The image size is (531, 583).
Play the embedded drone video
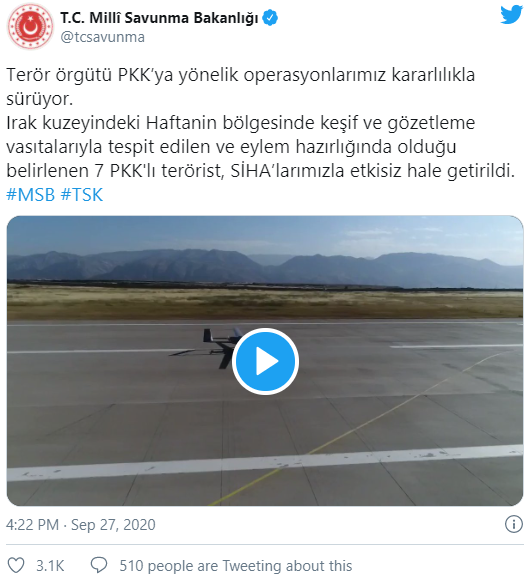pos(265,361)
